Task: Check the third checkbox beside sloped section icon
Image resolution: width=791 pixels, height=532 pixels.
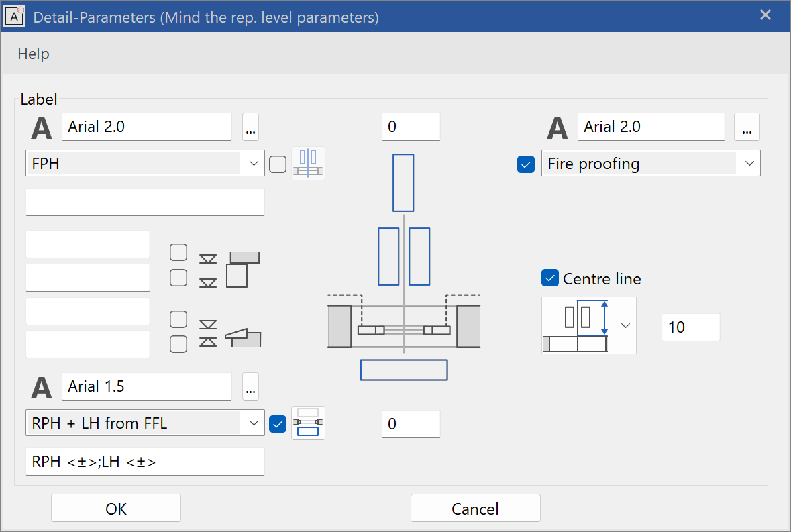Action: tap(178, 319)
